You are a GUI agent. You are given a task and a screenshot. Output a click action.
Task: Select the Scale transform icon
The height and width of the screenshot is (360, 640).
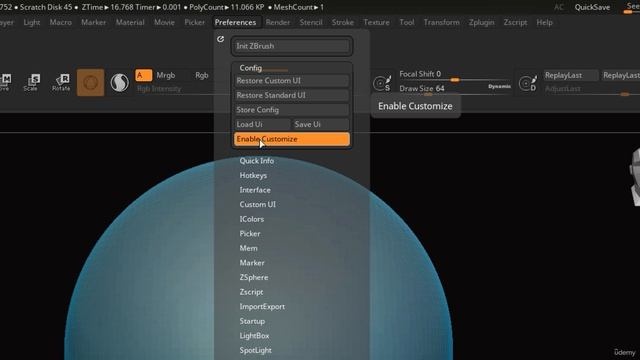coord(32,82)
